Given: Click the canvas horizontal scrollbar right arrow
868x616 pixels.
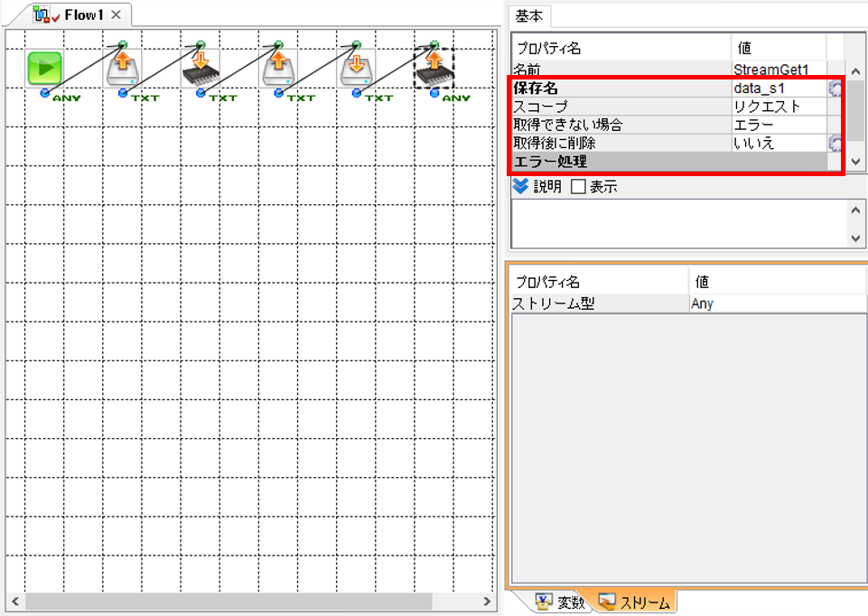Looking at the screenshot, I should click(x=487, y=601).
